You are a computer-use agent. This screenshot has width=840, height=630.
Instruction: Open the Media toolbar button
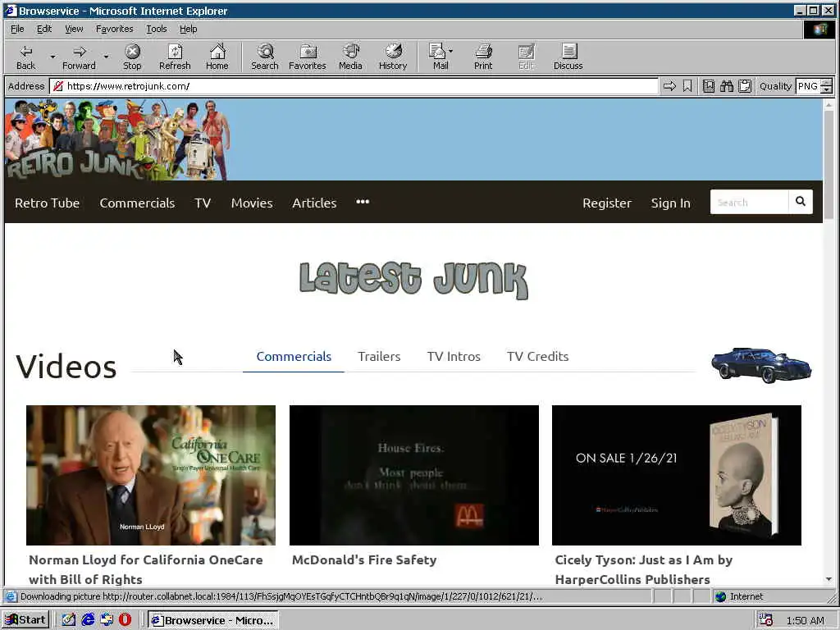(350, 57)
